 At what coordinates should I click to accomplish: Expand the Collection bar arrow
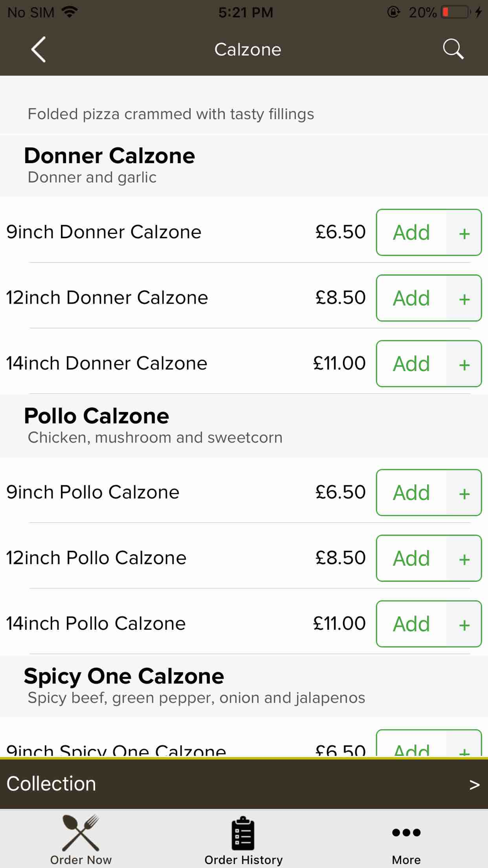[474, 785]
